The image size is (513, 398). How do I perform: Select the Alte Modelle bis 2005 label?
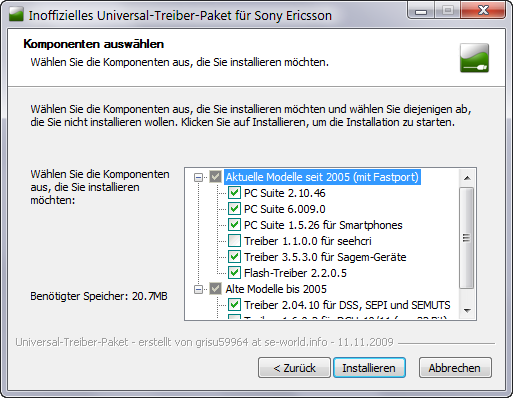[x=276, y=289]
